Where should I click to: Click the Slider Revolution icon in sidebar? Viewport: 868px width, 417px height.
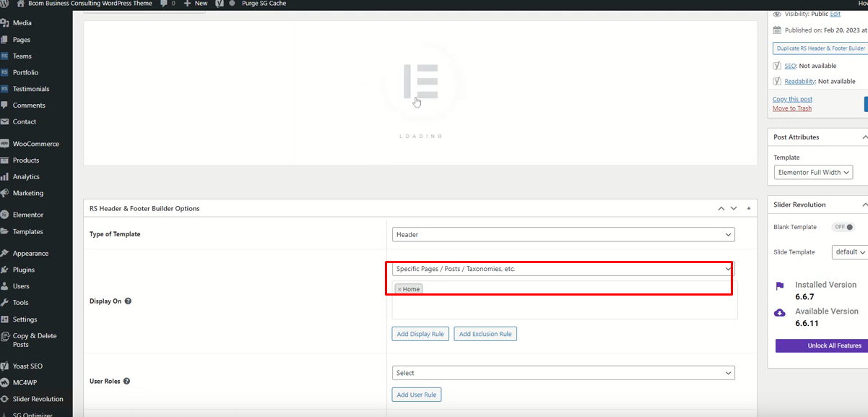(5, 399)
